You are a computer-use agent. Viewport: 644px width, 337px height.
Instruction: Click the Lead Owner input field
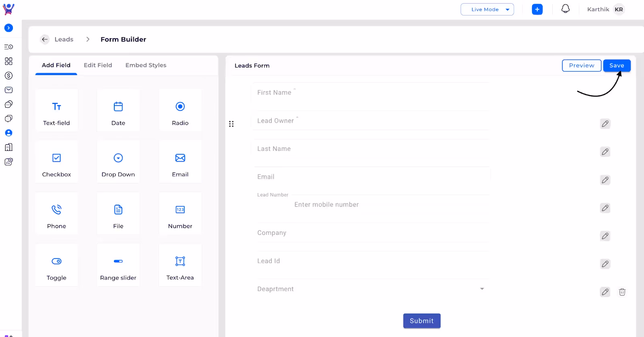pyautogui.click(x=371, y=121)
